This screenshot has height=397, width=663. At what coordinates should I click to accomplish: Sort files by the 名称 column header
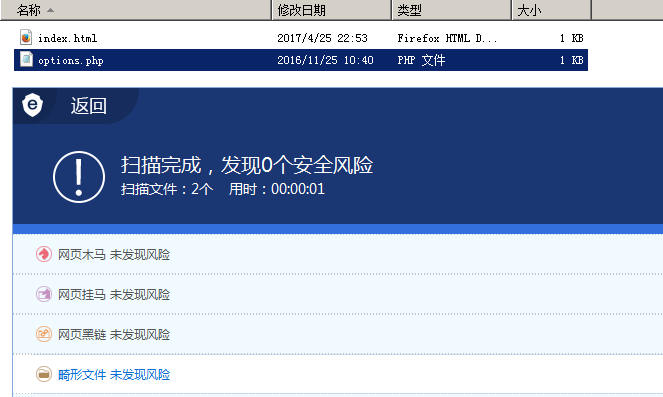coord(136,10)
